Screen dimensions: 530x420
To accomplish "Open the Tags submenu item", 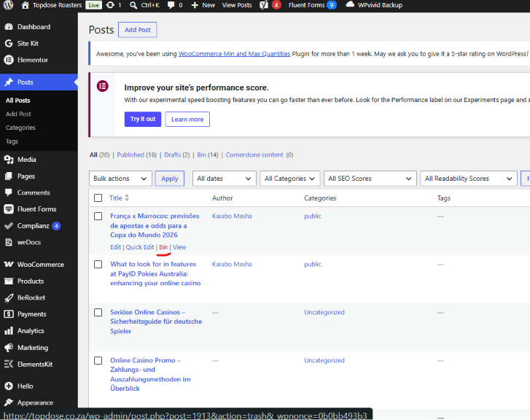I will click(12, 141).
